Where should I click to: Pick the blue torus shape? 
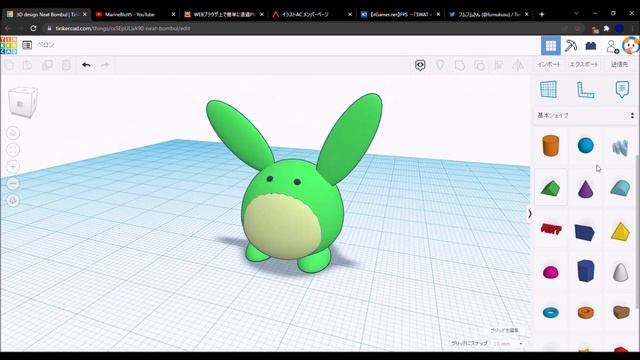point(550,313)
